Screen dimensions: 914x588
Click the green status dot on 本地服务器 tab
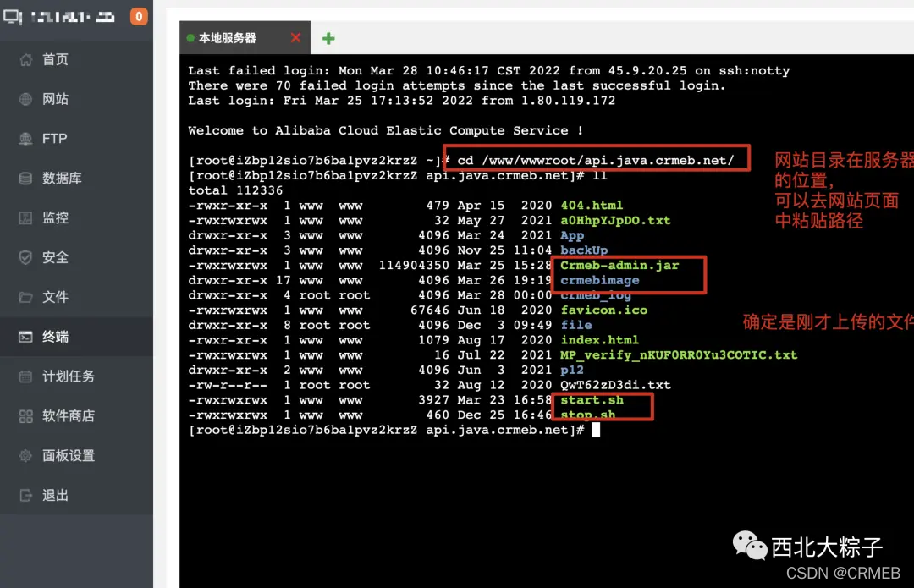190,38
